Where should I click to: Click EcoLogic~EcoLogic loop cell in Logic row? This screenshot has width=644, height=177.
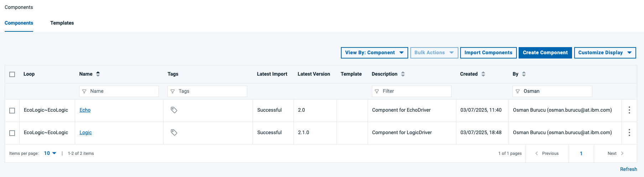click(x=46, y=132)
